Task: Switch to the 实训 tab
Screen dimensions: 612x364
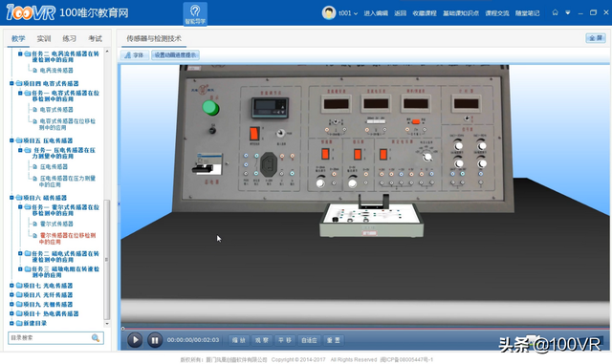Action: [x=44, y=38]
